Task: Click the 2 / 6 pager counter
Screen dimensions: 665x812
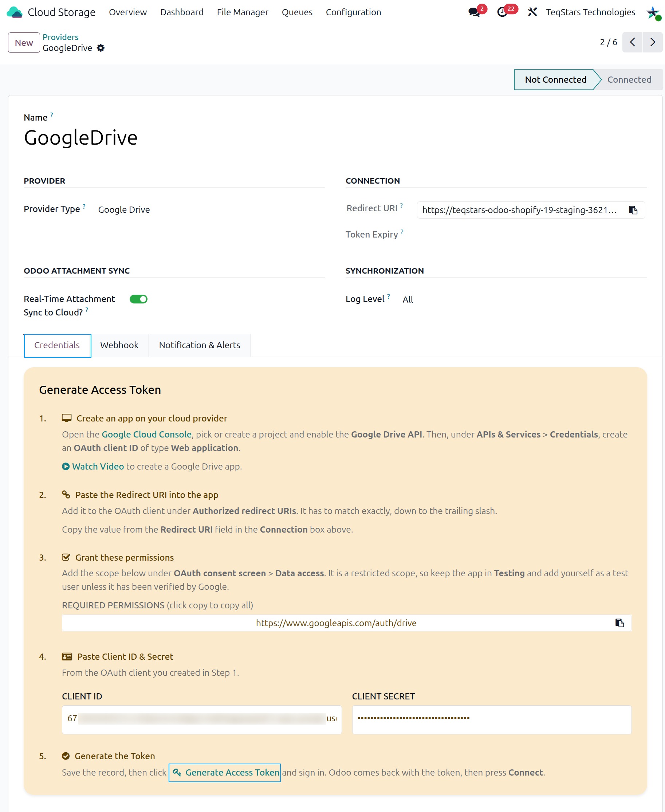Action: [x=608, y=42]
